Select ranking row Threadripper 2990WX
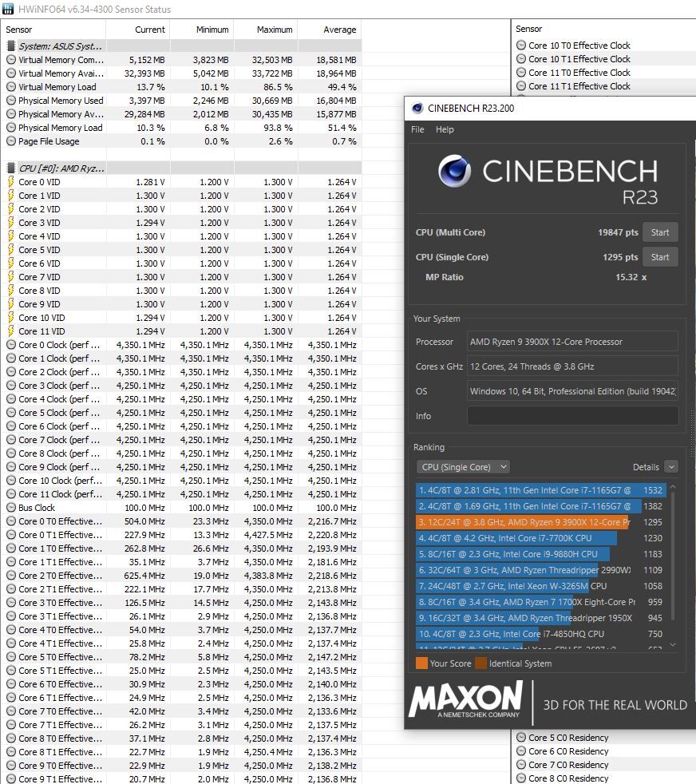This screenshot has height=784, width=696. tap(541, 570)
